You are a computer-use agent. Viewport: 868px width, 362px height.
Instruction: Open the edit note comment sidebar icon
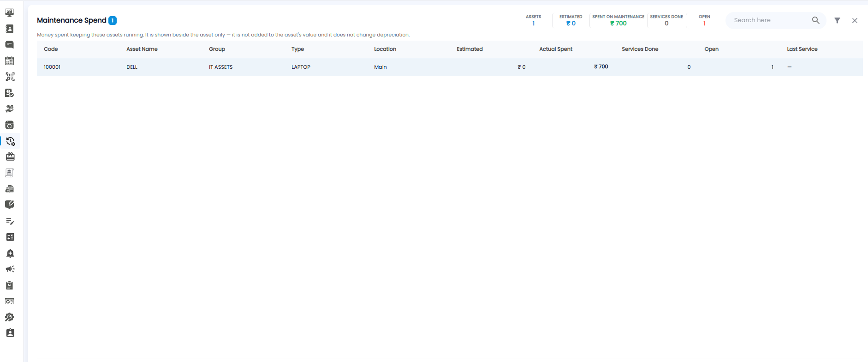coord(9,205)
